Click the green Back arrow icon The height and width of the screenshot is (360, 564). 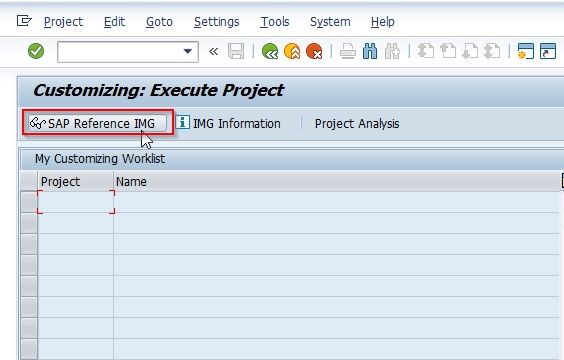pos(270,51)
